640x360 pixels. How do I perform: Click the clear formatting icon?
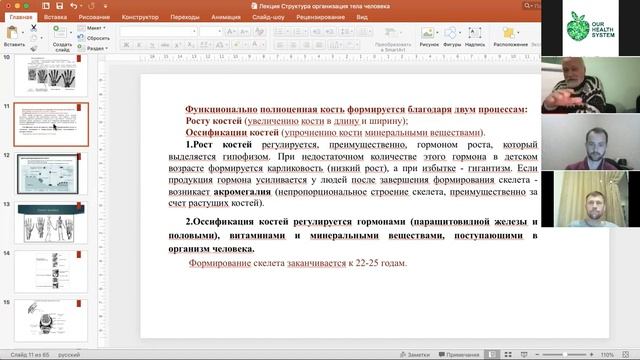pyautogui.click(x=259, y=31)
